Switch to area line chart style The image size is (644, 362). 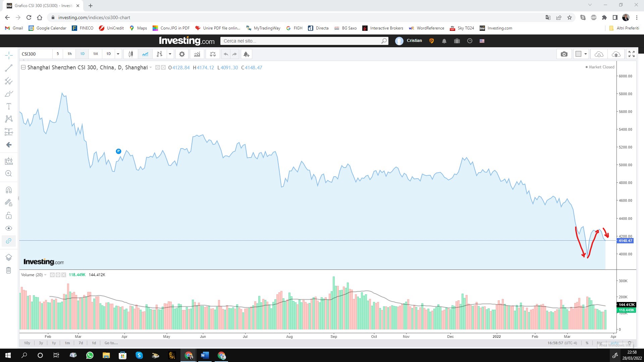pyautogui.click(x=145, y=54)
